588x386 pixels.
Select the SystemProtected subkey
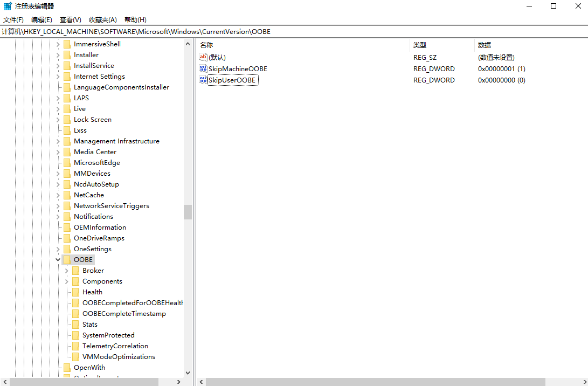(x=108, y=335)
